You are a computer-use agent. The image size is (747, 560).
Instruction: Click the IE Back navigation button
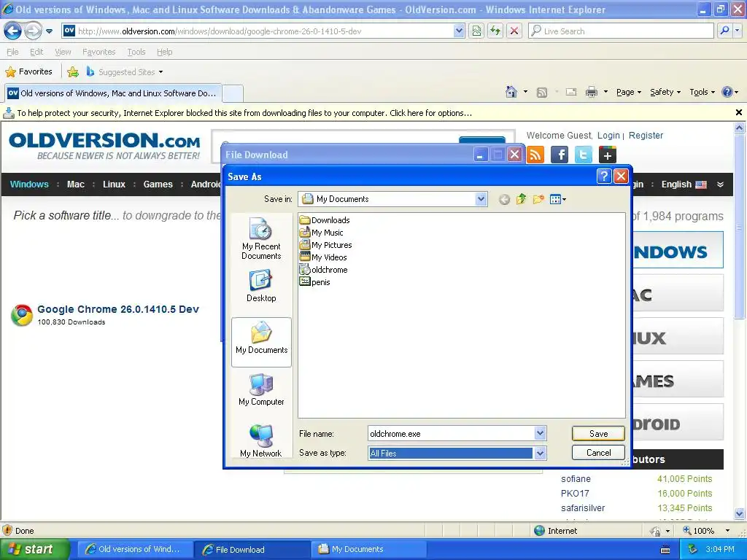pos(13,31)
